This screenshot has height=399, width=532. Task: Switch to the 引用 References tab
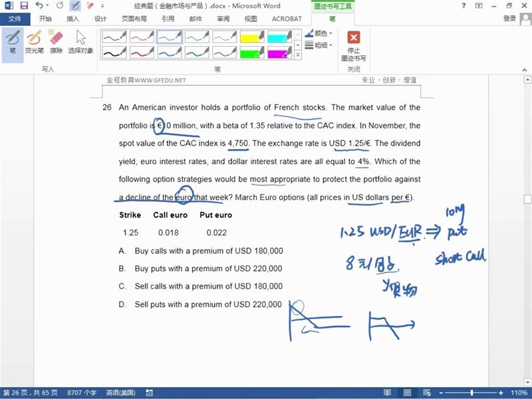[x=168, y=19]
